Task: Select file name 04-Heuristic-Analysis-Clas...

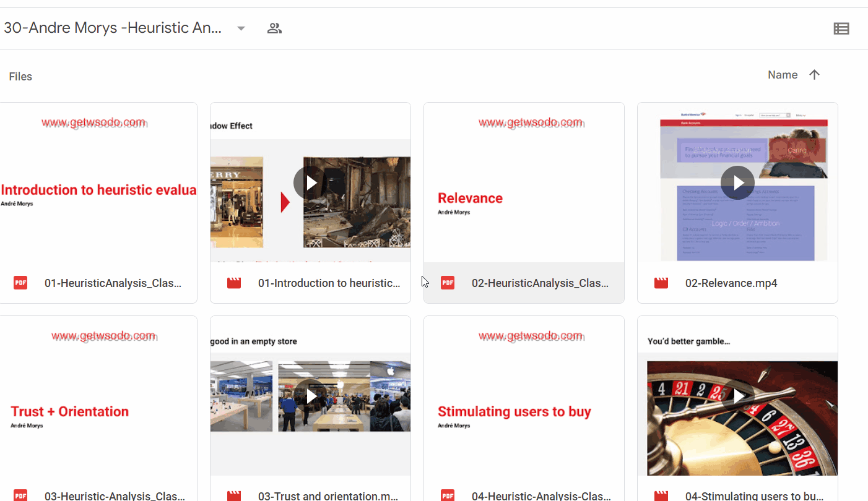Action: (x=541, y=495)
